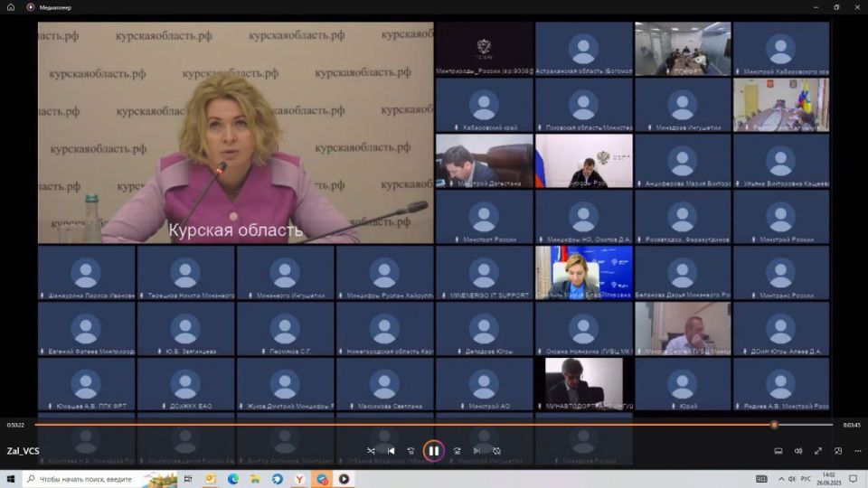The height and width of the screenshot is (488, 868).
Task: Open the more options ellipsis menu
Action: click(857, 451)
